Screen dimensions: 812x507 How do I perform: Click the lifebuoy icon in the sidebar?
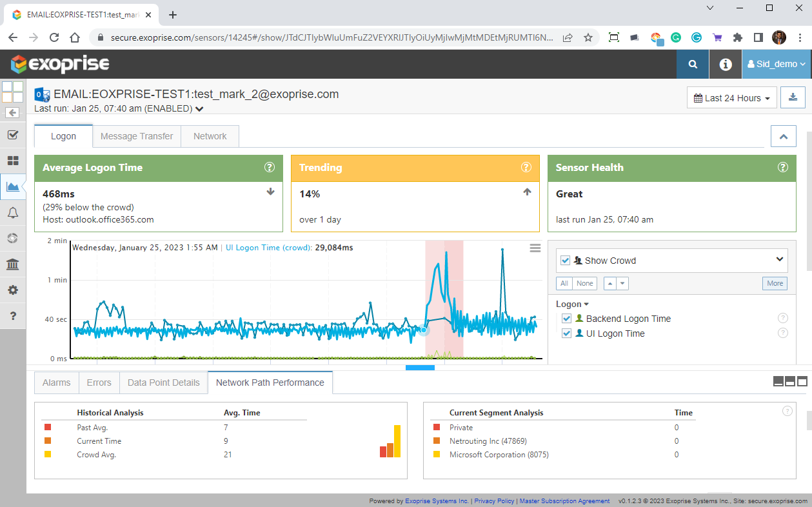(12, 239)
